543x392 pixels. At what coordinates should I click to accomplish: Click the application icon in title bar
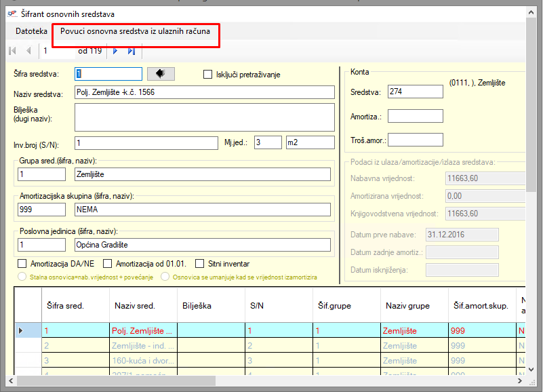11,14
